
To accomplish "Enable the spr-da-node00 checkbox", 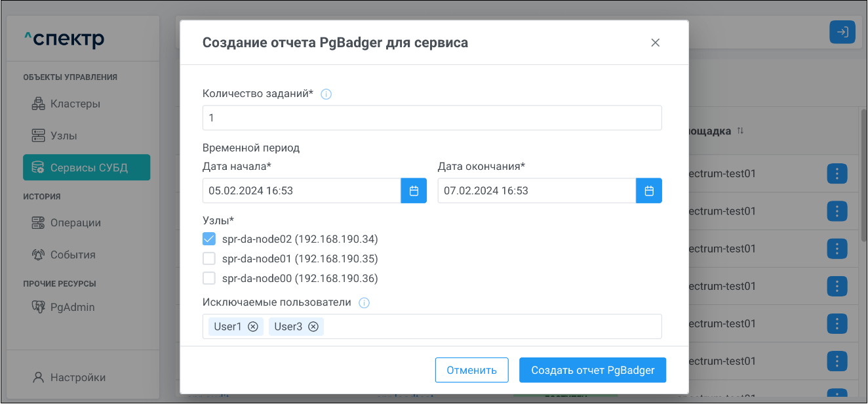I will pyautogui.click(x=209, y=278).
